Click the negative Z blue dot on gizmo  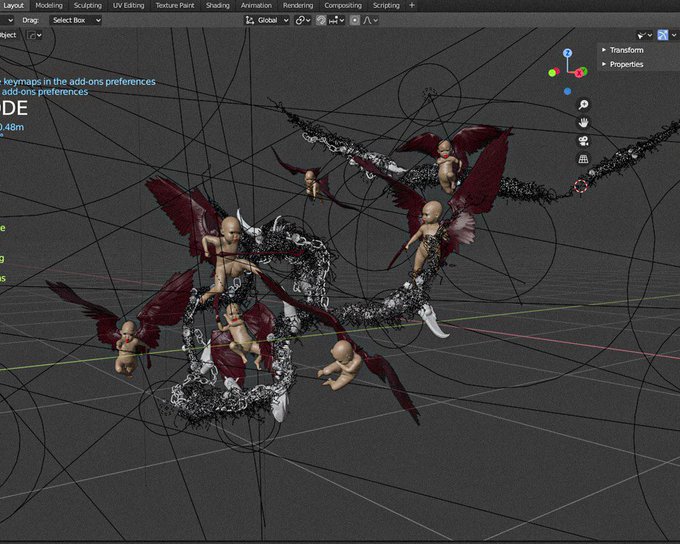(567, 91)
